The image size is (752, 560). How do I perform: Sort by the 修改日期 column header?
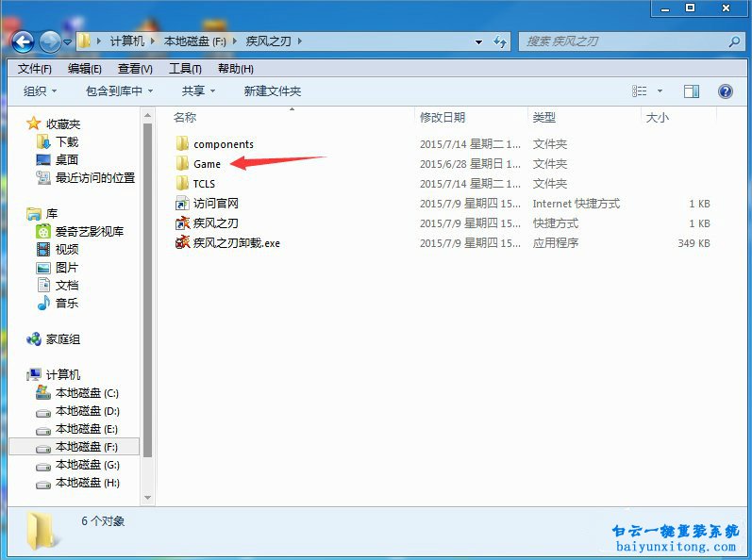click(x=443, y=117)
